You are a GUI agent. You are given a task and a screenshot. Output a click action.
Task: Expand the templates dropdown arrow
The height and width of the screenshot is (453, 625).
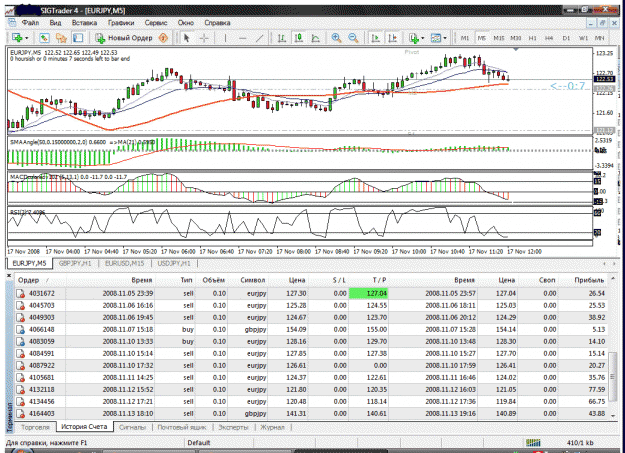(445, 38)
